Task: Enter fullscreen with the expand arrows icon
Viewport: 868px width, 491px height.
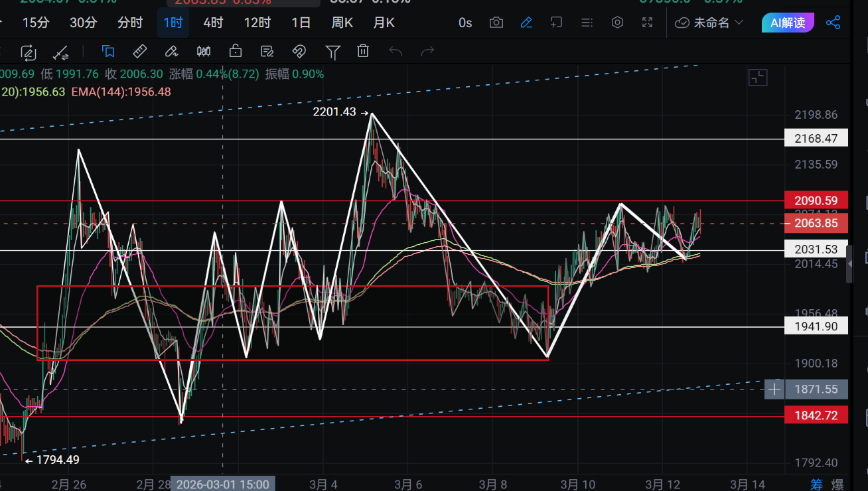Action: (648, 23)
